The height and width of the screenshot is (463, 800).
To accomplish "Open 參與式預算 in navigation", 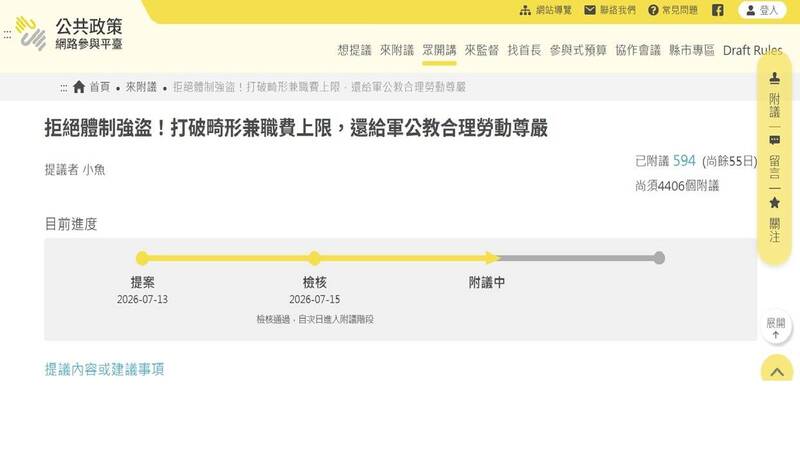I will tap(578, 50).
